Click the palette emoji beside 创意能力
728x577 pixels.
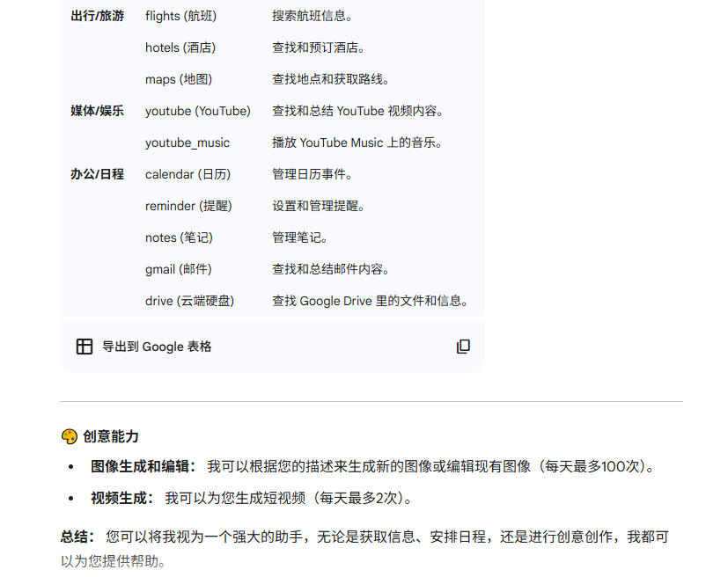70,437
